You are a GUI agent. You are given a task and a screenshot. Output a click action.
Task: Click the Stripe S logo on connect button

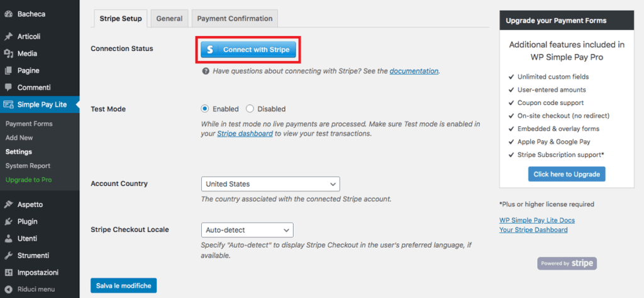[210, 50]
